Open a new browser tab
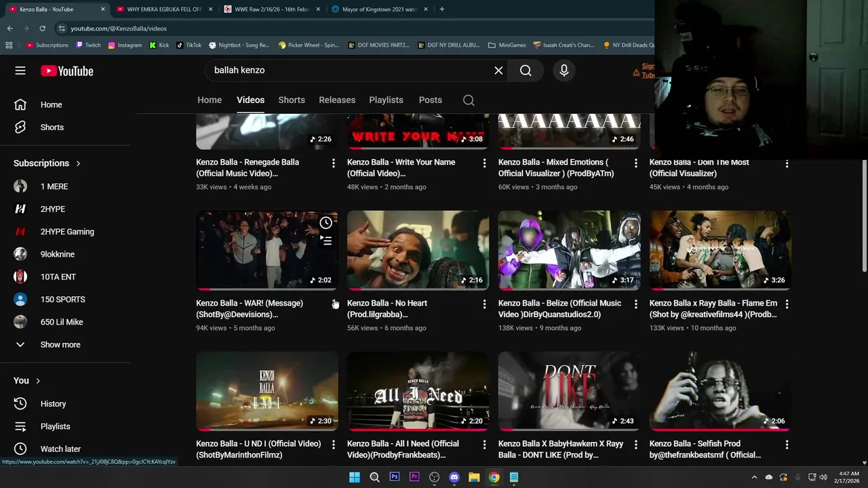 pyautogui.click(x=442, y=9)
